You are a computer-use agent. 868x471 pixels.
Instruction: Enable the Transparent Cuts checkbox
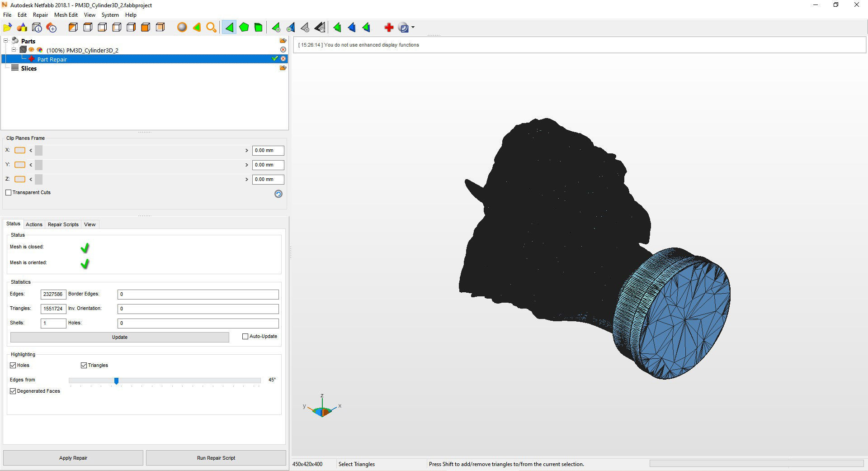pos(8,192)
